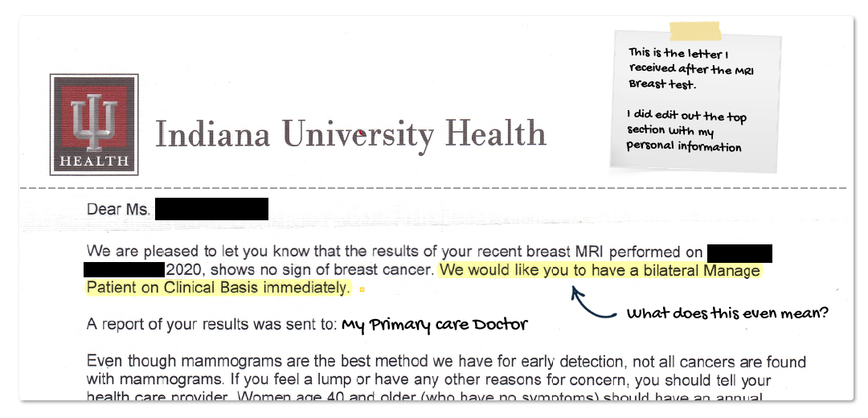This screenshot has width=868, height=418.
Task: Click the curved arrow annotation
Action: 593,302
